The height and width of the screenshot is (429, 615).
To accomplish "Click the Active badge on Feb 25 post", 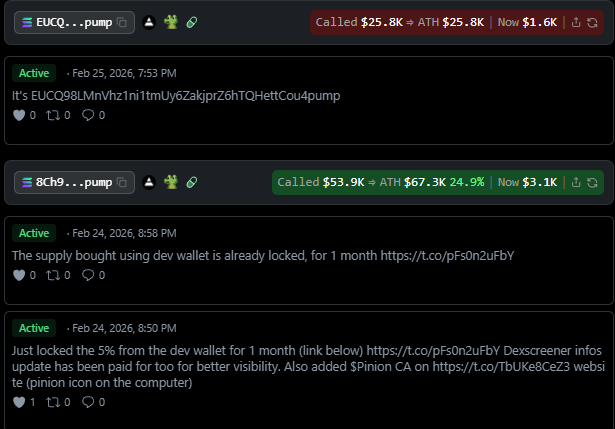I will click(34, 73).
